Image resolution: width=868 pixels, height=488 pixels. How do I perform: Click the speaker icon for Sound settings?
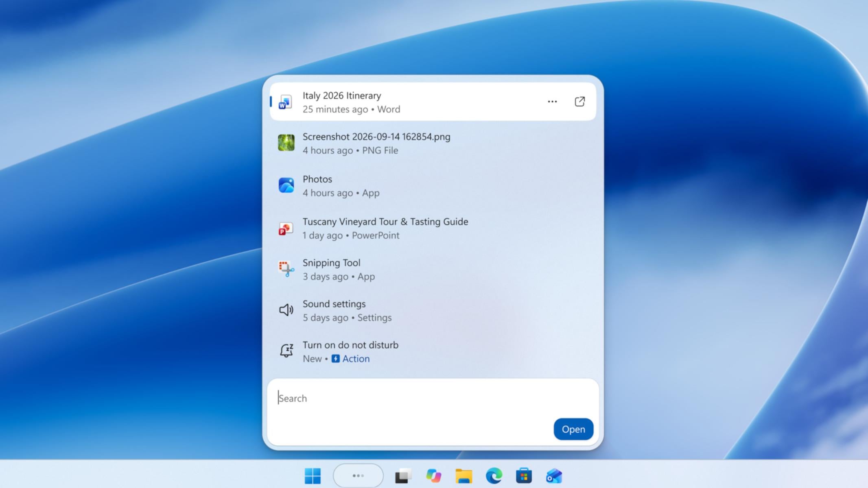[286, 310]
